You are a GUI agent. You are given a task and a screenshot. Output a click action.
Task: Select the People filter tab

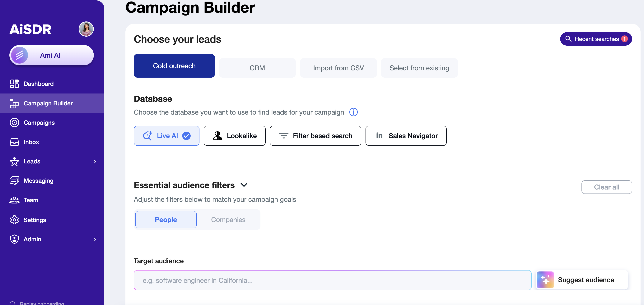tap(166, 220)
